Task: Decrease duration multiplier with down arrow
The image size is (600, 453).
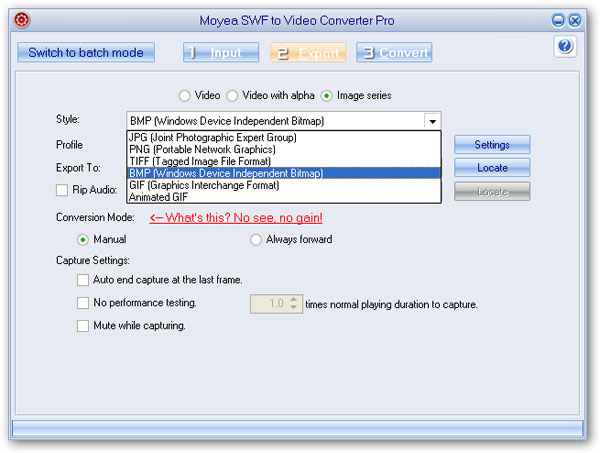Action: click(293, 307)
